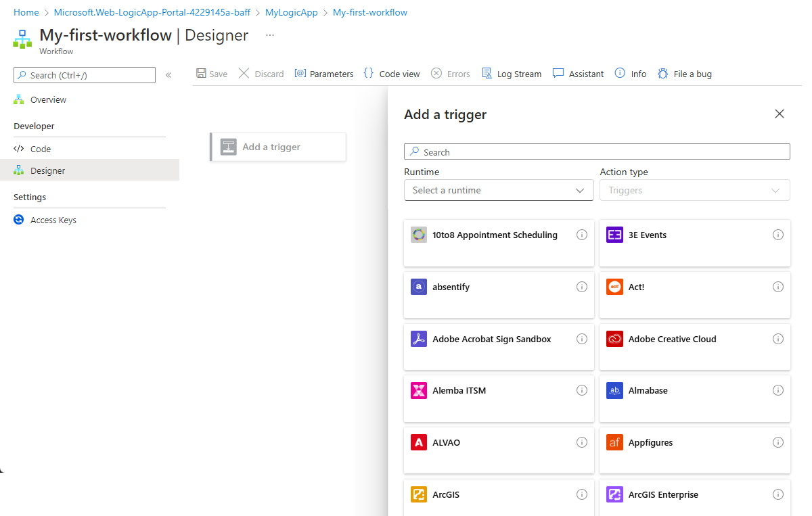The width and height of the screenshot is (812, 516).
Task: Open Parameters from the toolbar
Action: [324, 74]
